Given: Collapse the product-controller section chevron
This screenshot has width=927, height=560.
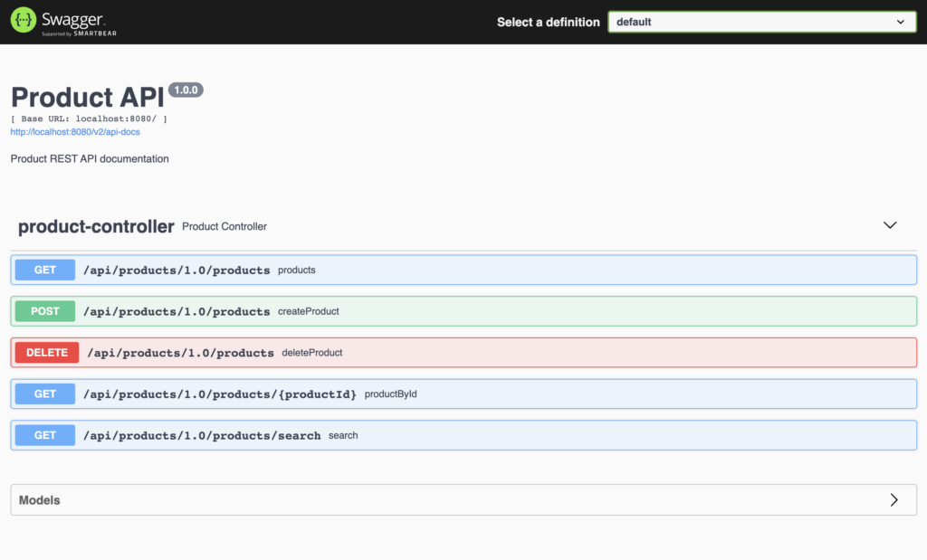Looking at the screenshot, I should pos(890,225).
